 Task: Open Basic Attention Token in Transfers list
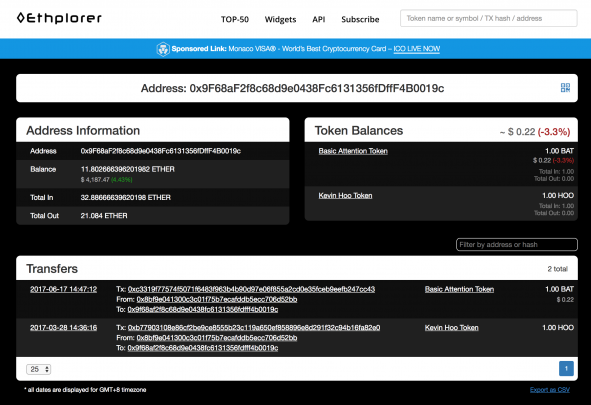[x=459, y=289]
